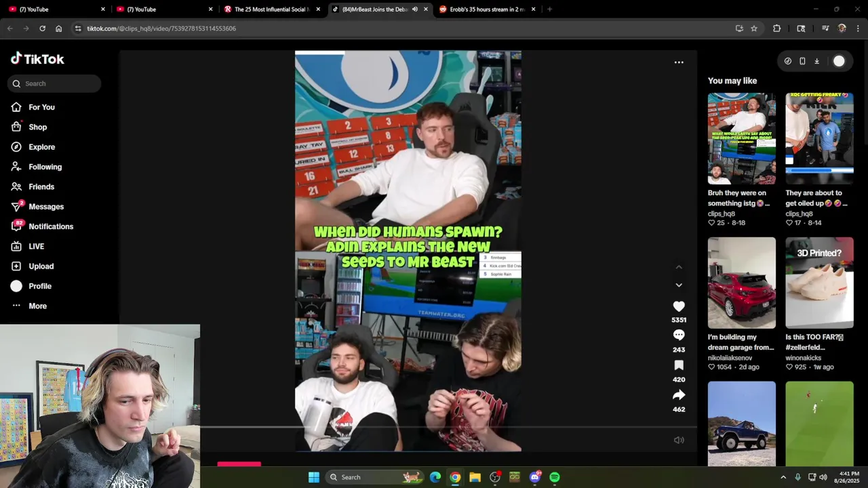
Task: Click the phone app icon in the top pill
Action: click(x=802, y=61)
